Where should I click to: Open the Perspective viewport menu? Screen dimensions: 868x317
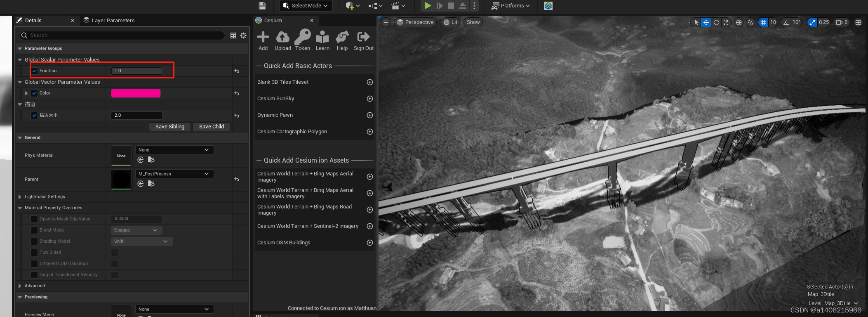416,22
